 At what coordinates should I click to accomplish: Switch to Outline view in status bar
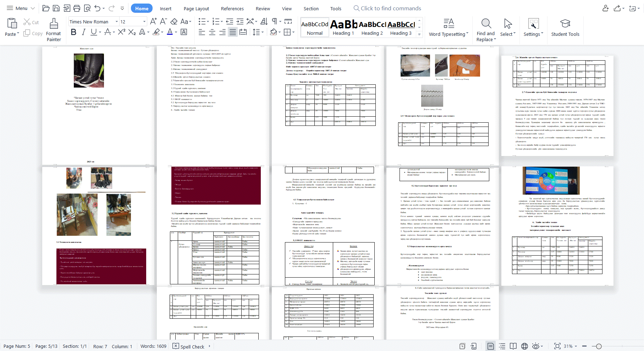tap(502, 346)
